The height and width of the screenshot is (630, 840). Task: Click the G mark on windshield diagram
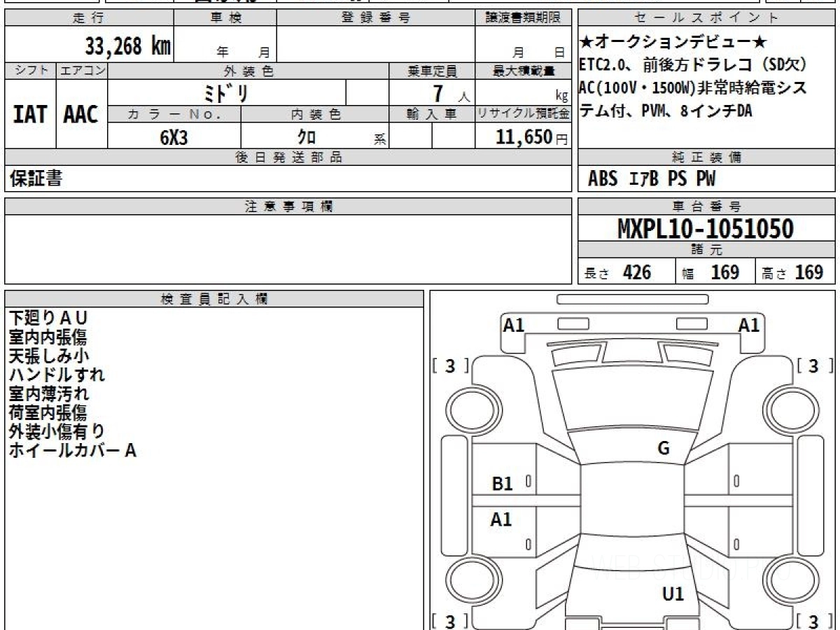pyautogui.click(x=664, y=449)
